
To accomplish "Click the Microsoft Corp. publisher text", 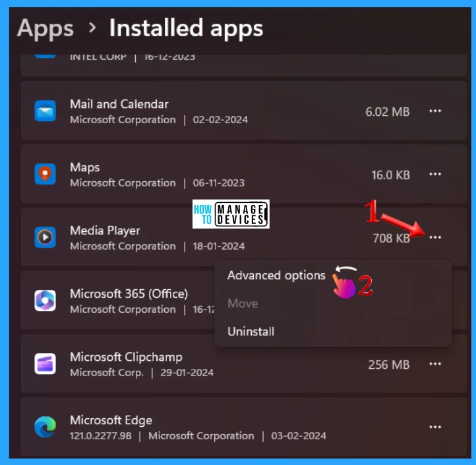I will 107,373.
